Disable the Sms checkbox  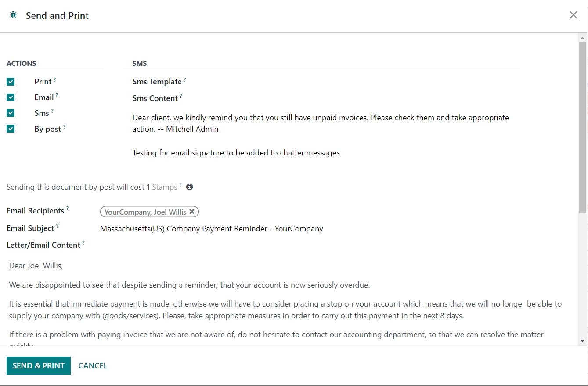pyautogui.click(x=11, y=113)
